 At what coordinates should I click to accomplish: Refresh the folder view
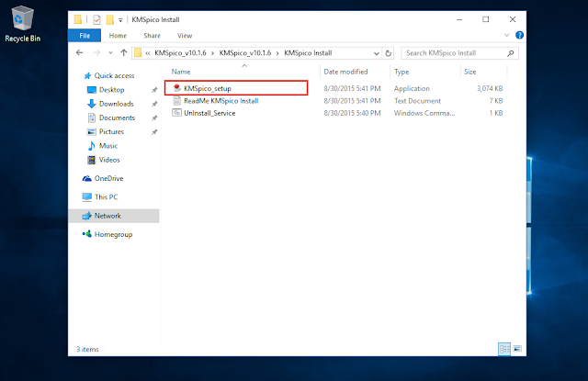coord(388,53)
